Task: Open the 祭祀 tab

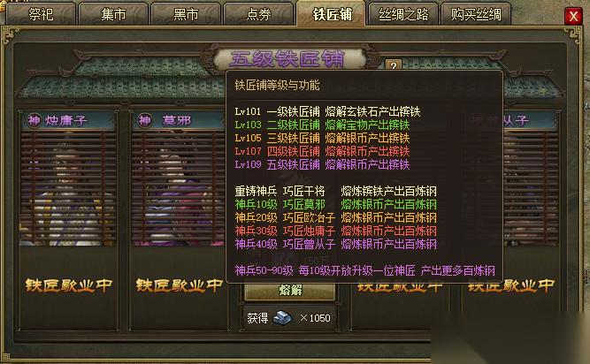Action: coord(41,14)
